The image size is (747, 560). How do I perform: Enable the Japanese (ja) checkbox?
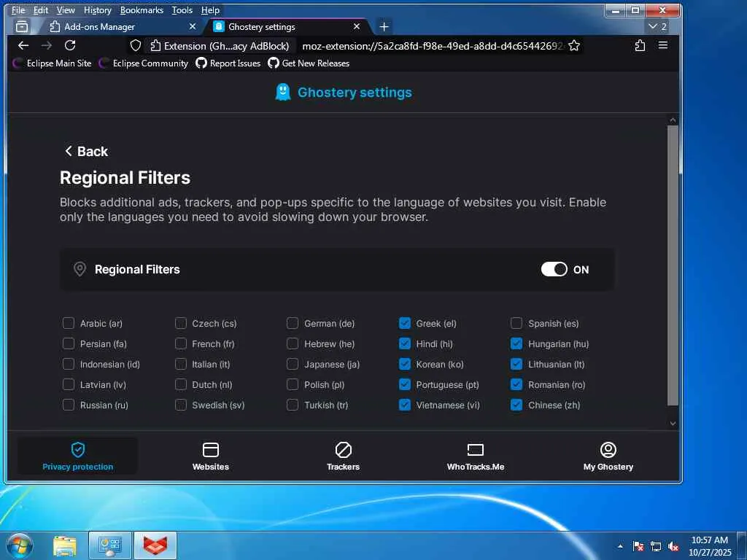(293, 365)
